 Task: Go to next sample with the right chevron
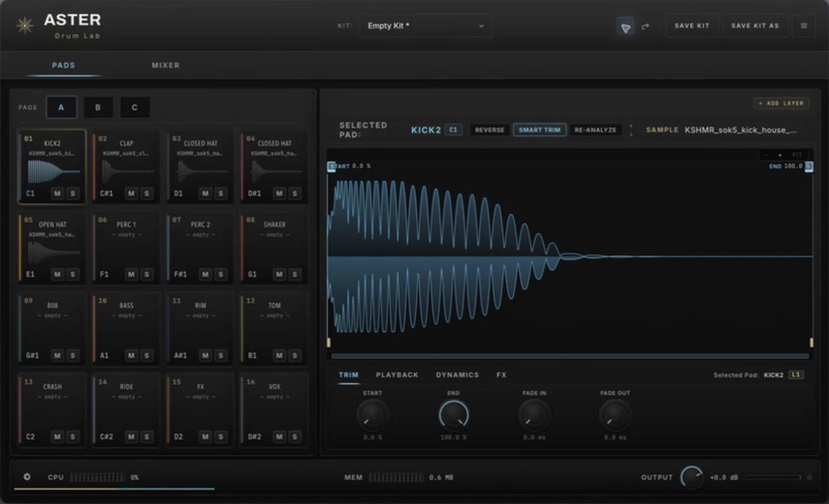[x=631, y=134]
